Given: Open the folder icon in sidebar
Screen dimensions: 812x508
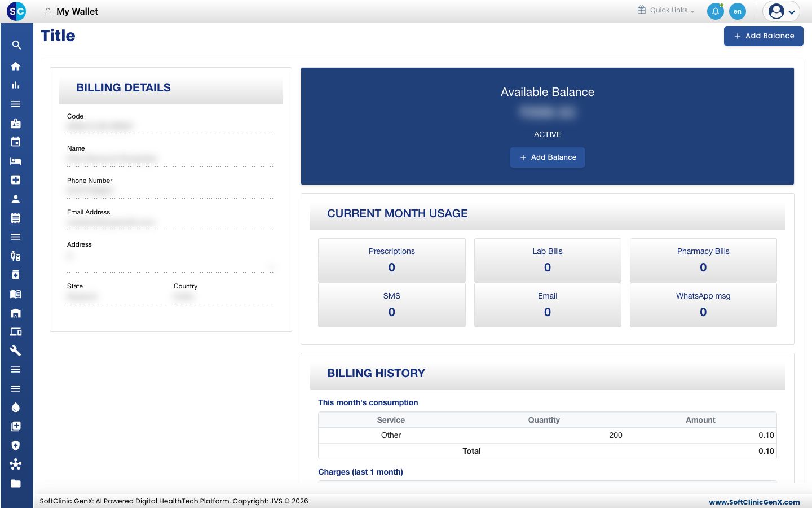Looking at the screenshot, I should point(16,483).
